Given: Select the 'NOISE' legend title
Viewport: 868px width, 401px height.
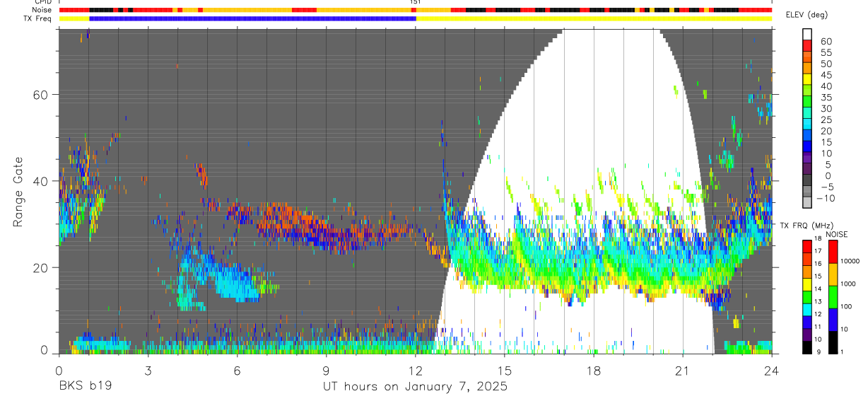Looking at the screenshot, I should (838, 234).
